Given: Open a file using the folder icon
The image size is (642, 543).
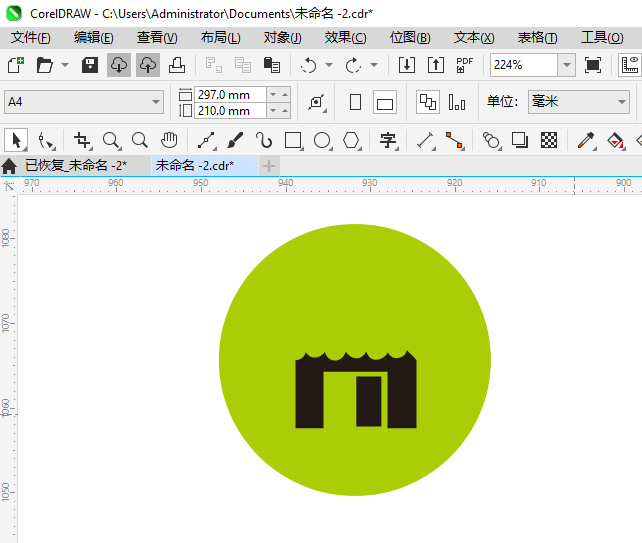Looking at the screenshot, I should [x=45, y=65].
